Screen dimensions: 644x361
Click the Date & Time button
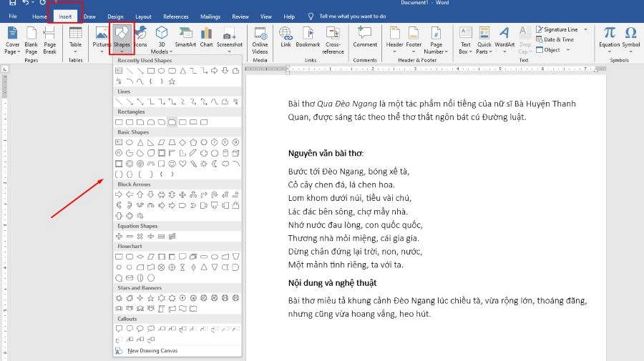tap(558, 40)
